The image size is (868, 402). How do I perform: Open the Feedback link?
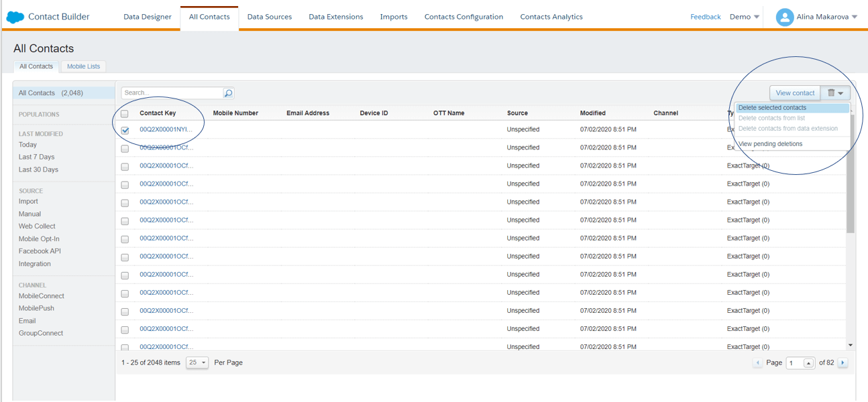[x=705, y=16]
